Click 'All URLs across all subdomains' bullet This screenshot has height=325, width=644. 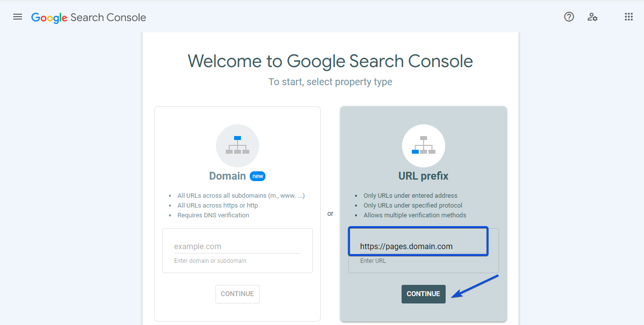coord(241,196)
